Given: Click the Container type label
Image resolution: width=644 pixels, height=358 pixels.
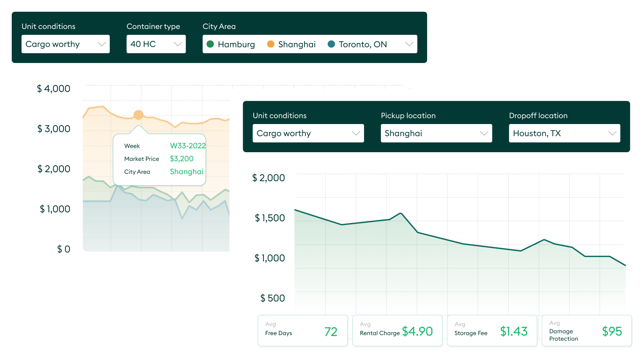Looking at the screenshot, I should pyautogui.click(x=153, y=27).
